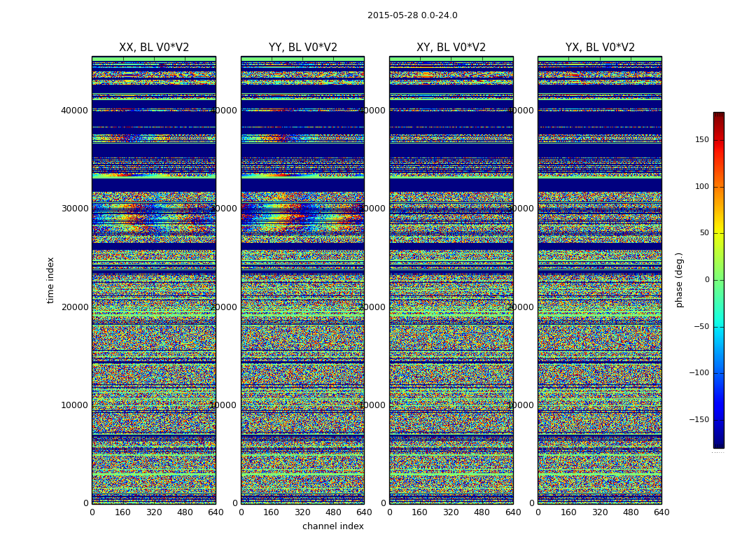Click the 40000 tick on the XX plot
The width and height of the screenshot is (735, 560).
[74, 110]
